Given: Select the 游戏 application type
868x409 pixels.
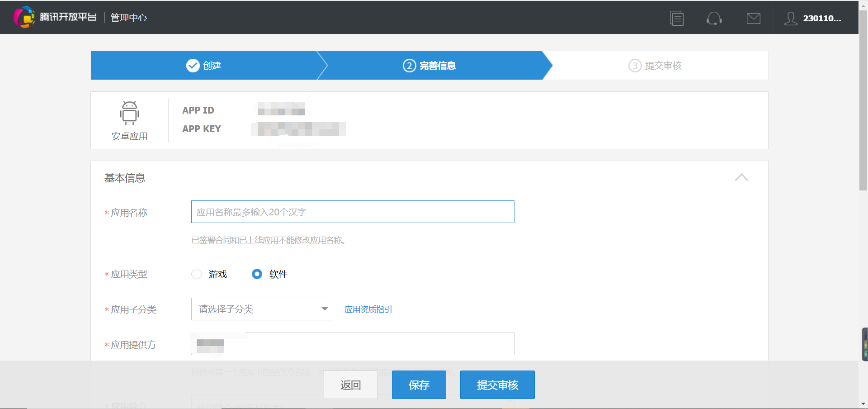Looking at the screenshot, I should coord(196,274).
